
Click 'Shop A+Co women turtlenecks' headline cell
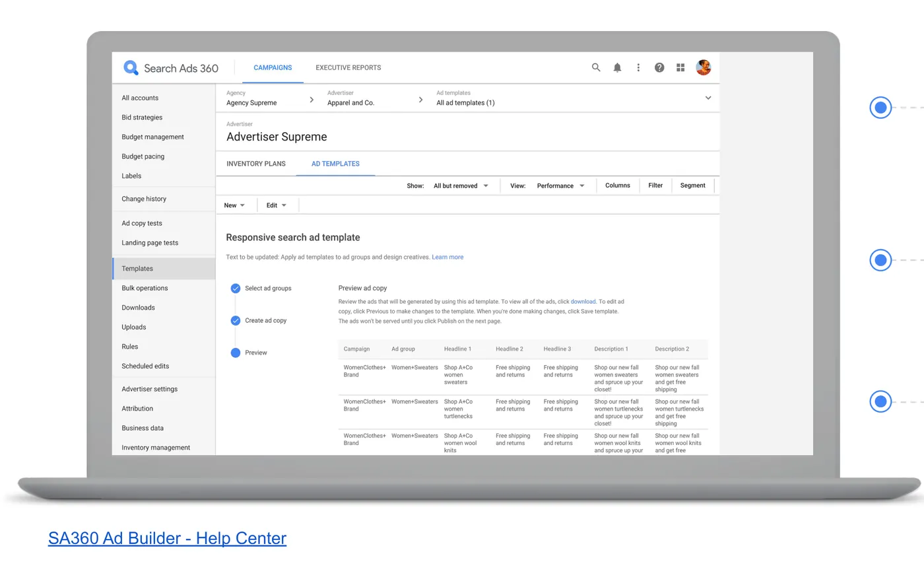tap(459, 409)
